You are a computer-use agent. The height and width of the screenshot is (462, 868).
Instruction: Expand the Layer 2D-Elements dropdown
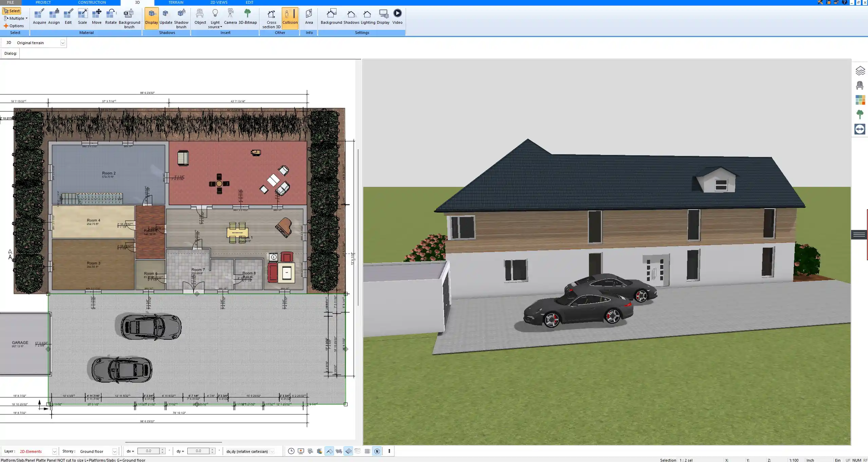54,451
